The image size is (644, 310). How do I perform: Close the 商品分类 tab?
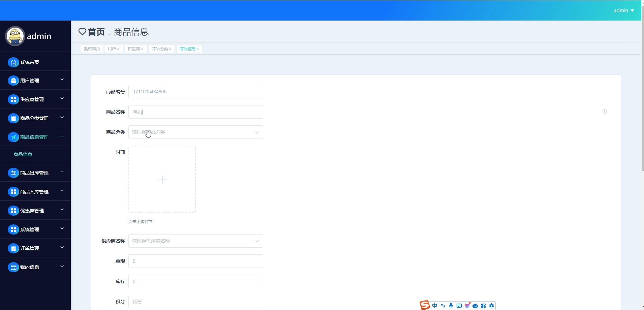[x=170, y=49]
